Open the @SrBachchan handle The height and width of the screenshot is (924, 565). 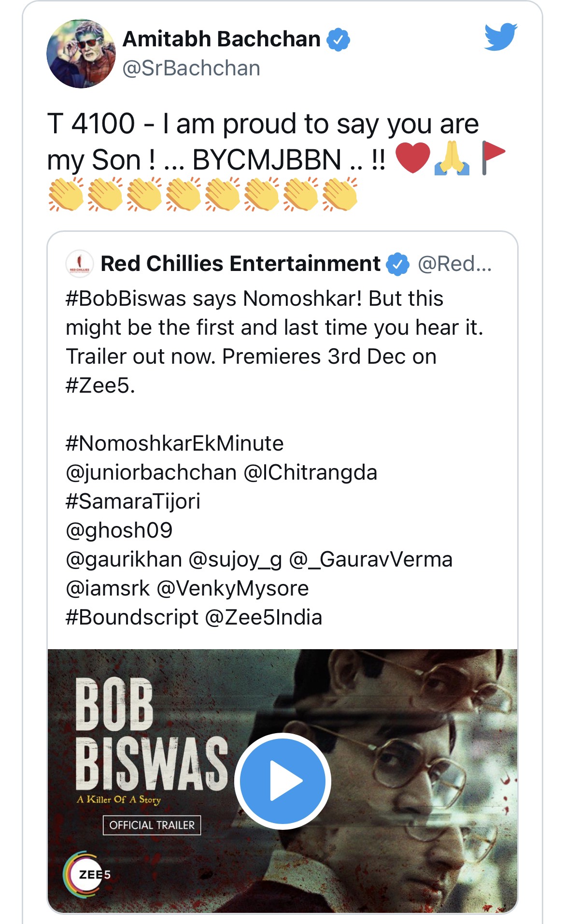pyautogui.click(x=191, y=68)
